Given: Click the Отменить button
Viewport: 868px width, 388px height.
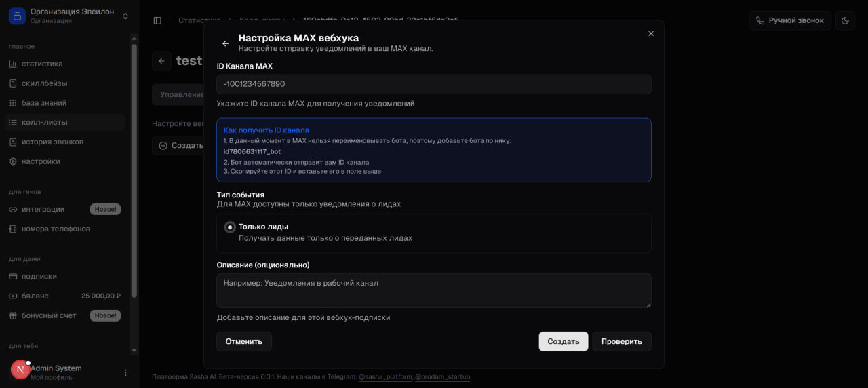Looking at the screenshot, I should (x=244, y=341).
